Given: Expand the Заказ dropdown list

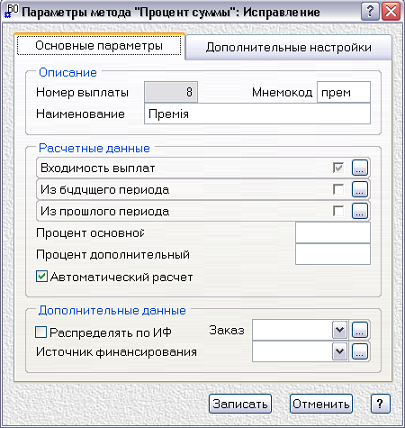Looking at the screenshot, I should pyautogui.click(x=340, y=330).
